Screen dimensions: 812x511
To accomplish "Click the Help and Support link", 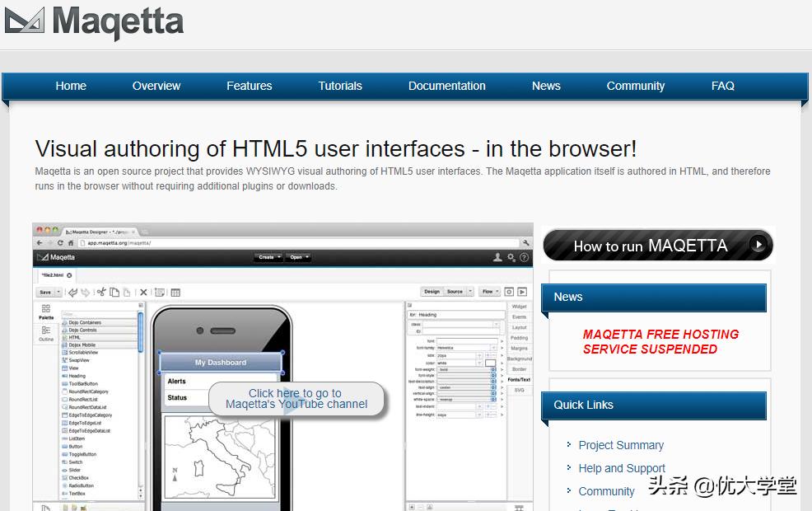I will [622, 468].
